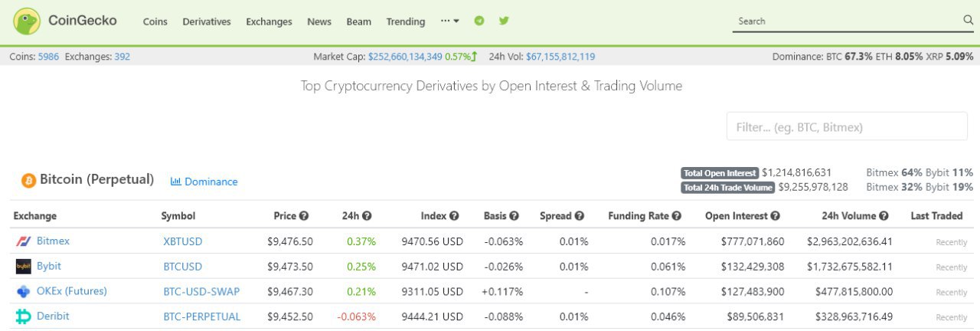
Task: Click the Bybit exchange logo icon
Action: (23, 267)
